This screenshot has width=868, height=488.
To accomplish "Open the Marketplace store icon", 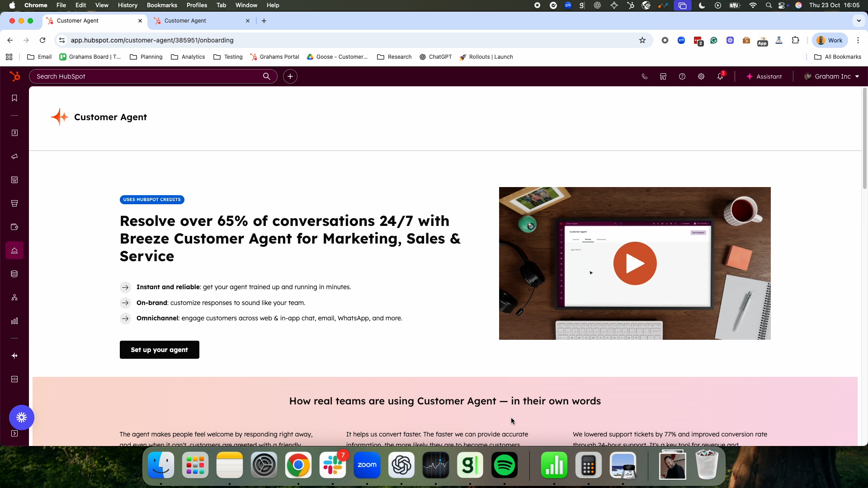I will [x=663, y=76].
